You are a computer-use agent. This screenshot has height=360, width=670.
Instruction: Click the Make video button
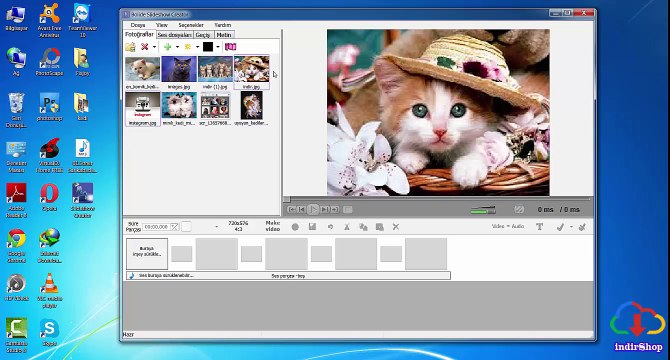point(273,226)
